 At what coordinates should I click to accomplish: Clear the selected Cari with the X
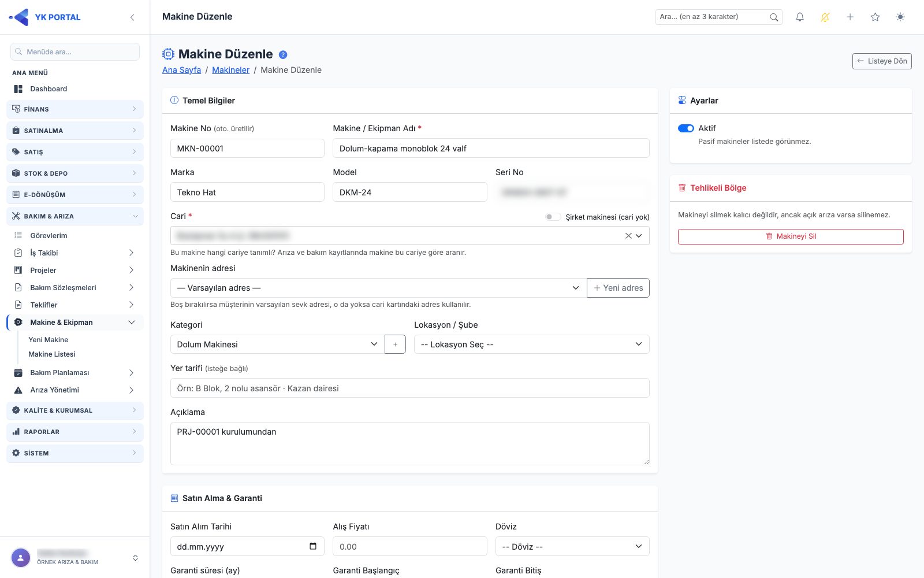(x=628, y=236)
